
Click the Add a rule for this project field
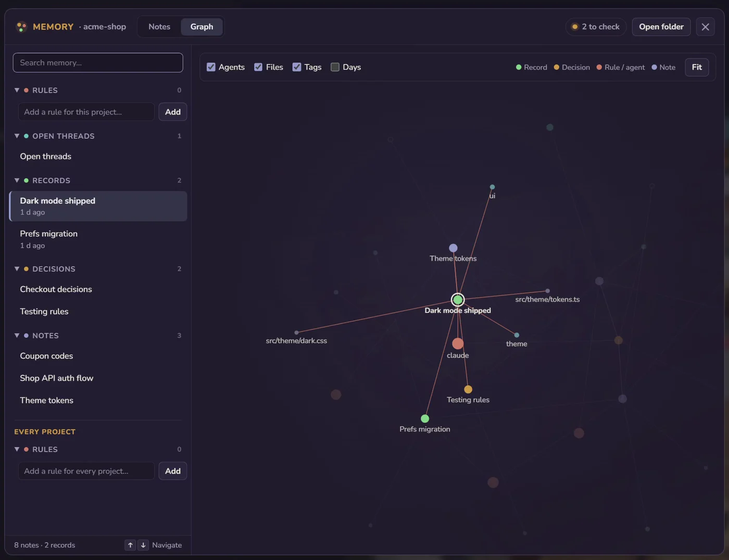(86, 112)
